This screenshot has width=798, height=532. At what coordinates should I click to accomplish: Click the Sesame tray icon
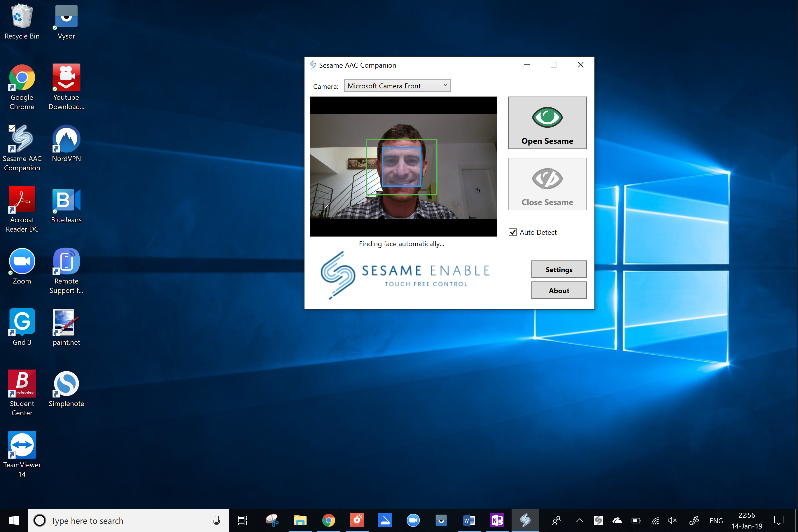coord(598,520)
